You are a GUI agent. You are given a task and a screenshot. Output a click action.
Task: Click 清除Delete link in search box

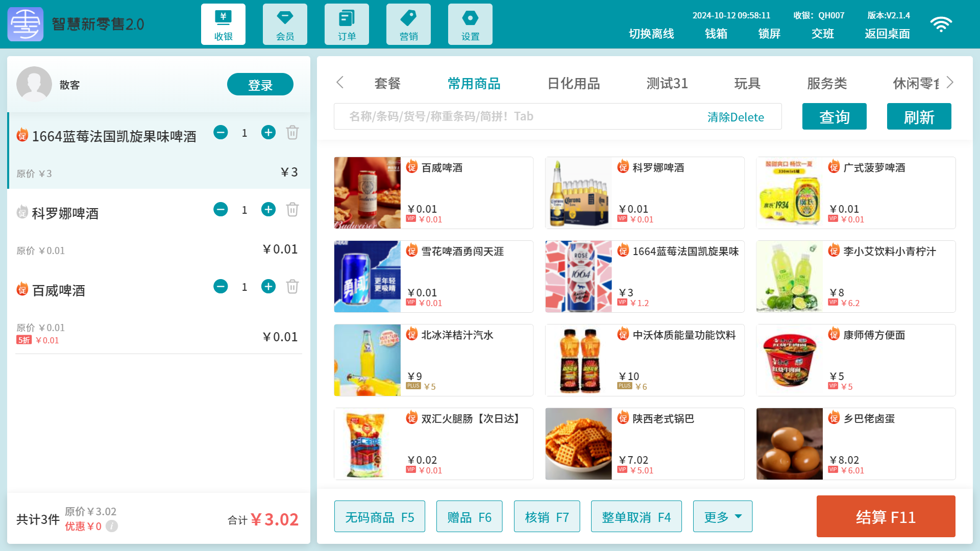point(735,117)
